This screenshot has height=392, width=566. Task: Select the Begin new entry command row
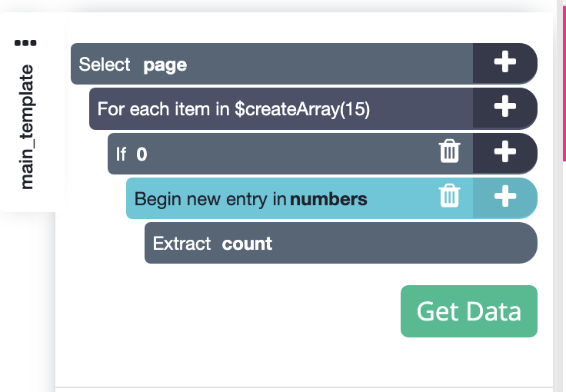point(400,198)
